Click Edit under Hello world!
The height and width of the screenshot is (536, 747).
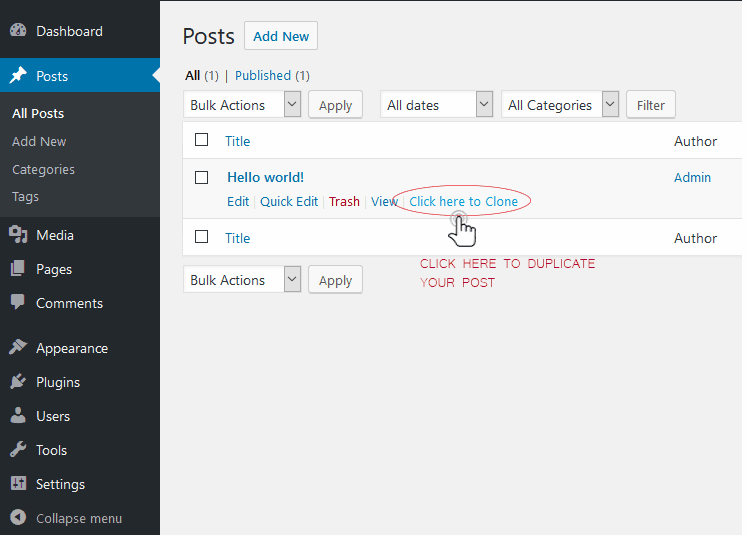(x=238, y=202)
